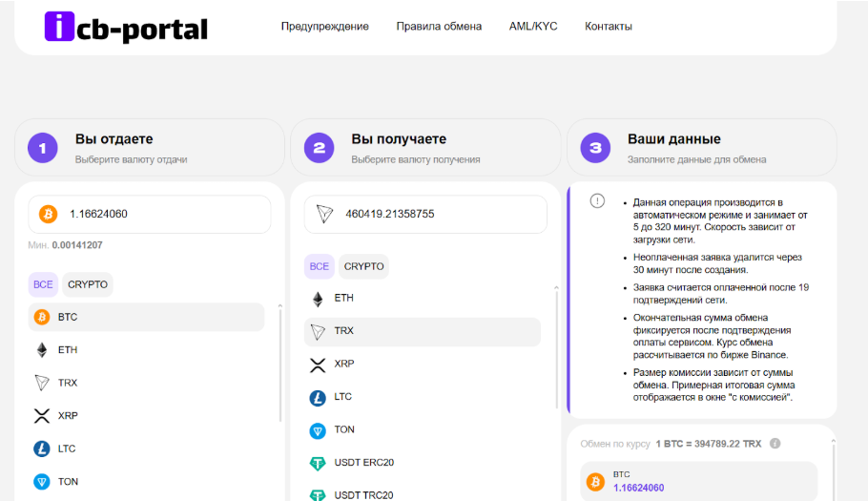Image resolution: width=868 pixels, height=501 pixels.
Task: Click the purple 1.16624060 summary value
Action: (x=638, y=488)
